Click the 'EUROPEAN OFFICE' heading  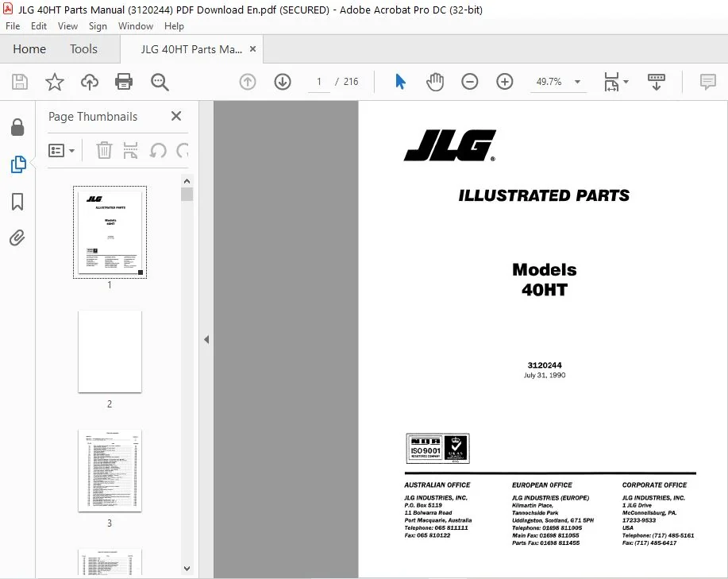click(x=541, y=484)
